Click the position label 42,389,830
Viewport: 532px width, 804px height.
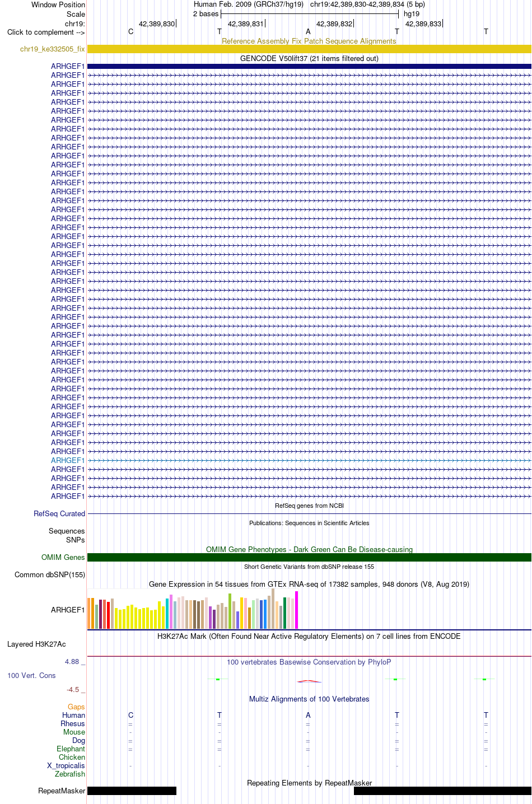pyautogui.click(x=157, y=24)
